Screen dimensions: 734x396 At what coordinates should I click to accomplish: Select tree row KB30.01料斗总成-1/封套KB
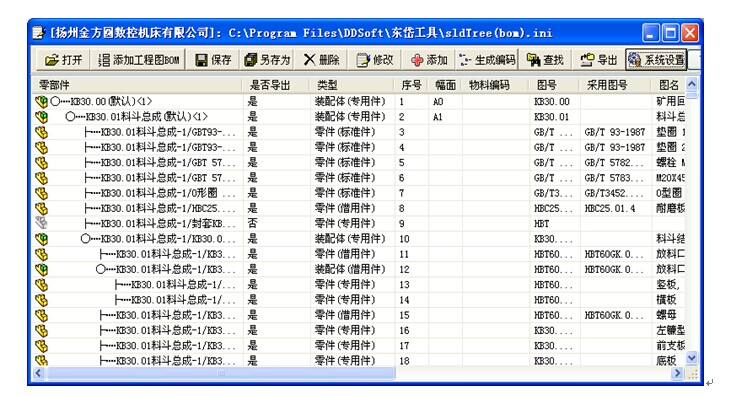pos(160,223)
